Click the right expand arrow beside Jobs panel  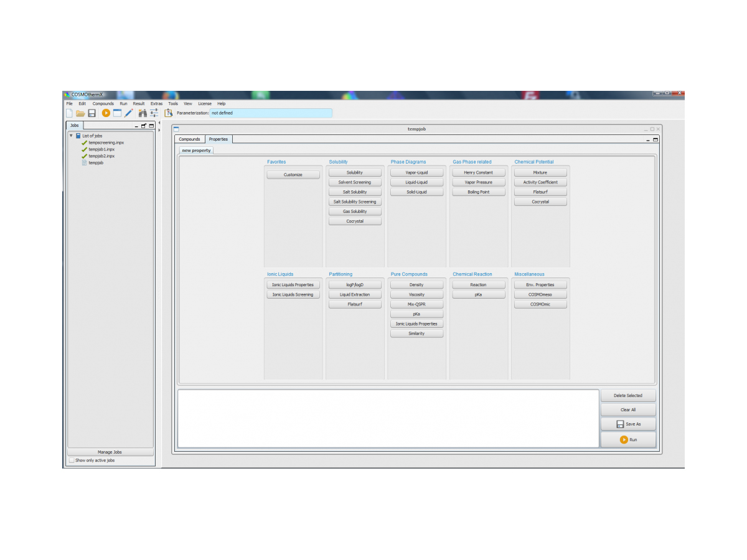click(x=159, y=130)
